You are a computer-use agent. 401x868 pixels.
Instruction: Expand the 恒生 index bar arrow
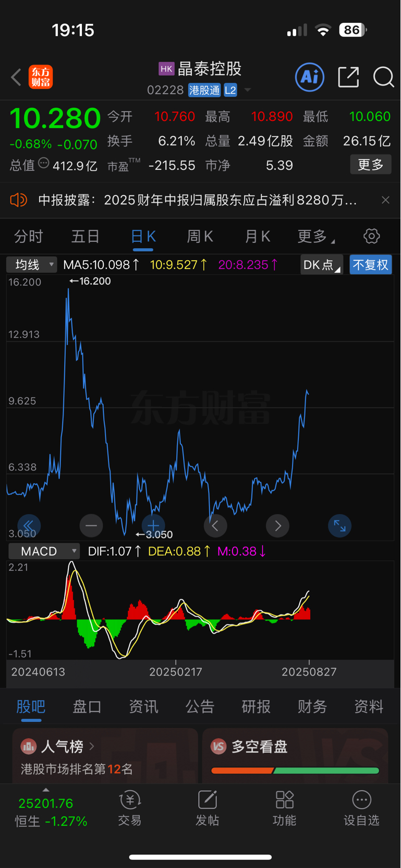tap(46, 790)
